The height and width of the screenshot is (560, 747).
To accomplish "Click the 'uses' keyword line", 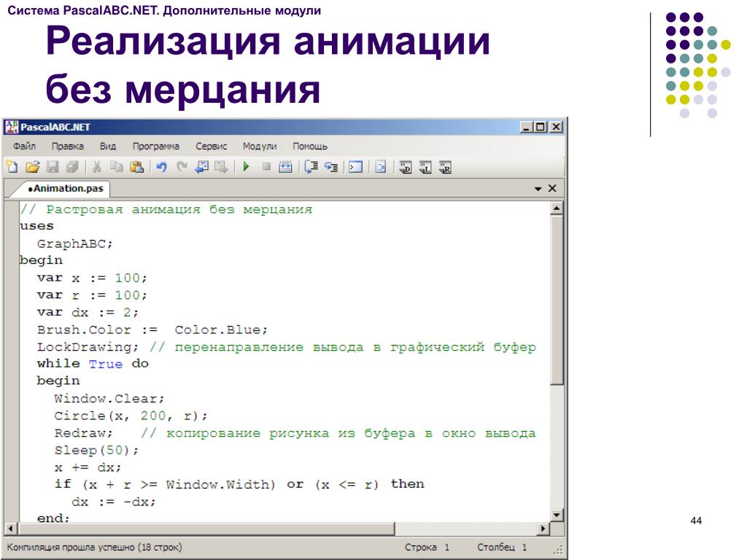I will [x=36, y=226].
